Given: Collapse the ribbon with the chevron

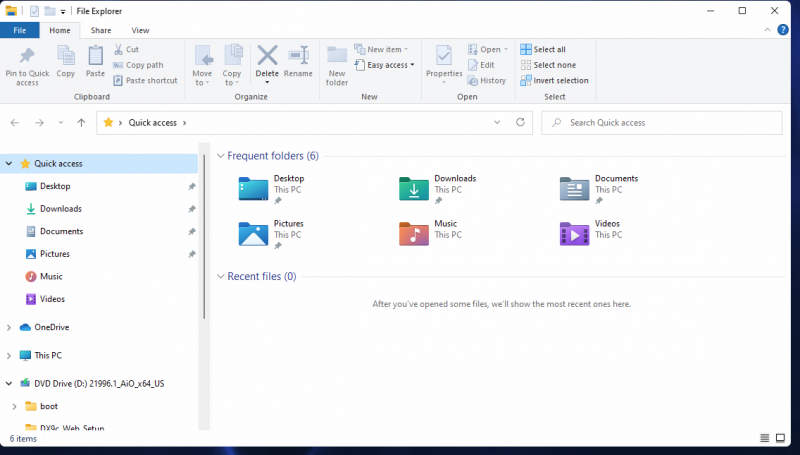Looking at the screenshot, I should (x=768, y=31).
